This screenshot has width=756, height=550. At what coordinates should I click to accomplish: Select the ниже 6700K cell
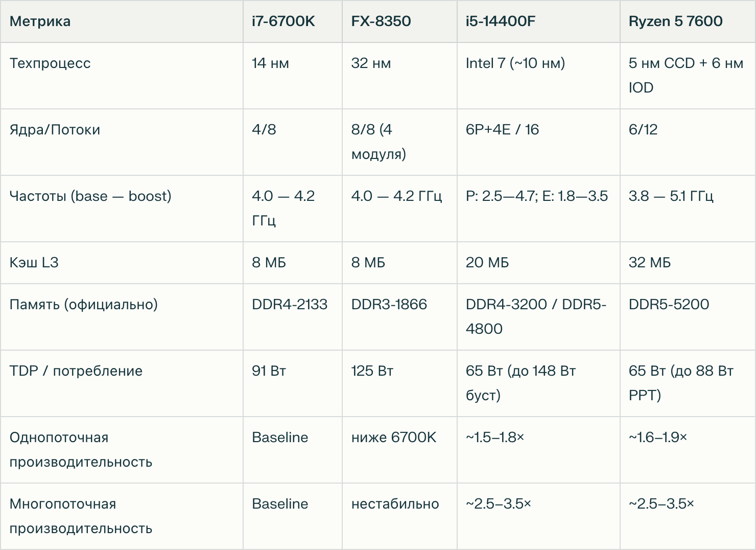pyautogui.click(x=393, y=438)
